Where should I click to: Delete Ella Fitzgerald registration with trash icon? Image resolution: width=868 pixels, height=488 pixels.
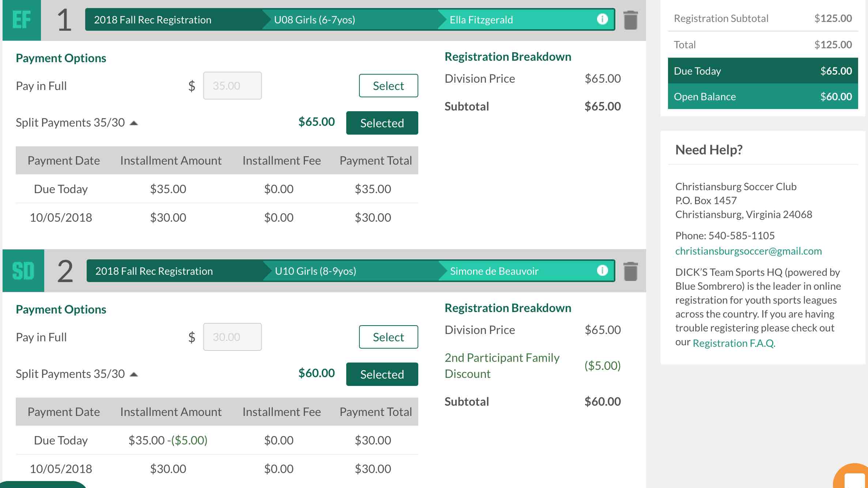click(630, 20)
